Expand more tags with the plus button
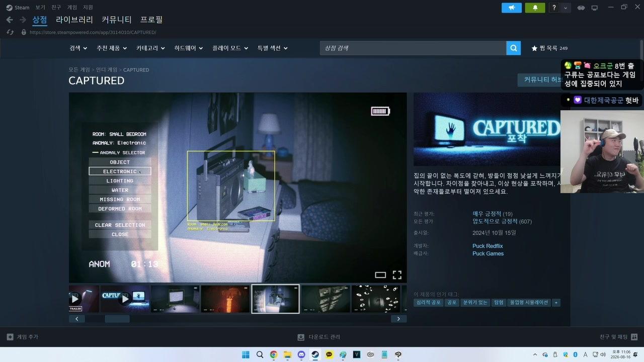This screenshot has height=362, width=644. click(556, 303)
